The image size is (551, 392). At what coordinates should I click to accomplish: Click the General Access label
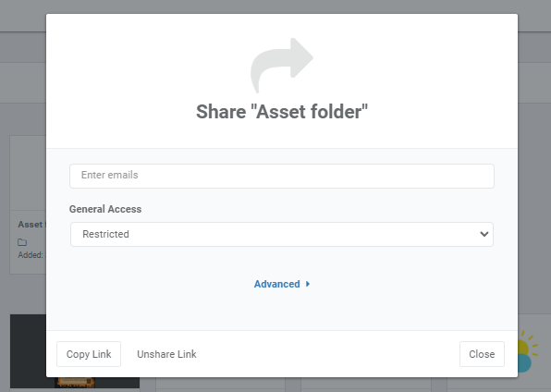click(x=105, y=209)
